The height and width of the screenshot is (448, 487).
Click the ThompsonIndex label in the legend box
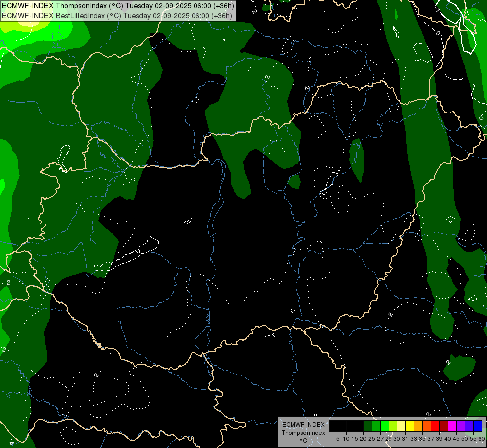coord(303,433)
